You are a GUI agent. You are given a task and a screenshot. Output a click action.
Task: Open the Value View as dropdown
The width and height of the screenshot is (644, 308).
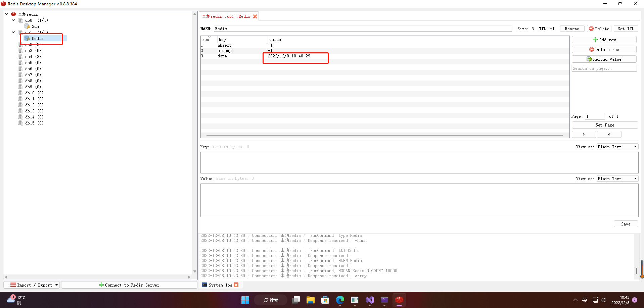(617, 179)
